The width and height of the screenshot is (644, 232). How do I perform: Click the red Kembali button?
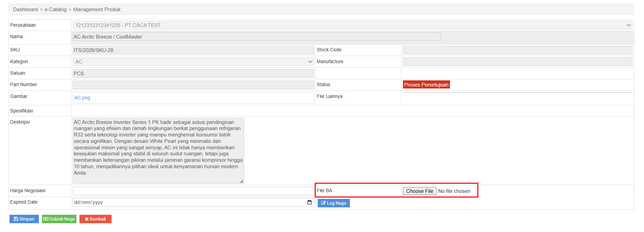click(95, 219)
